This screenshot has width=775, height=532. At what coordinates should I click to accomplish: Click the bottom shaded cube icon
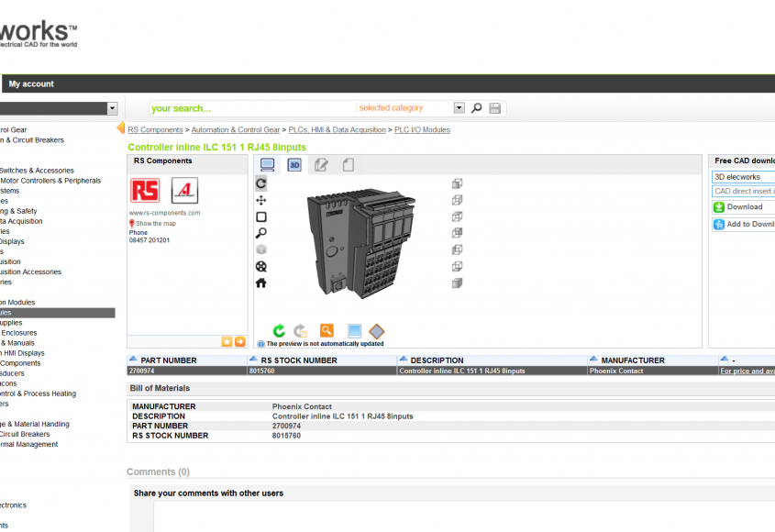pos(457,283)
